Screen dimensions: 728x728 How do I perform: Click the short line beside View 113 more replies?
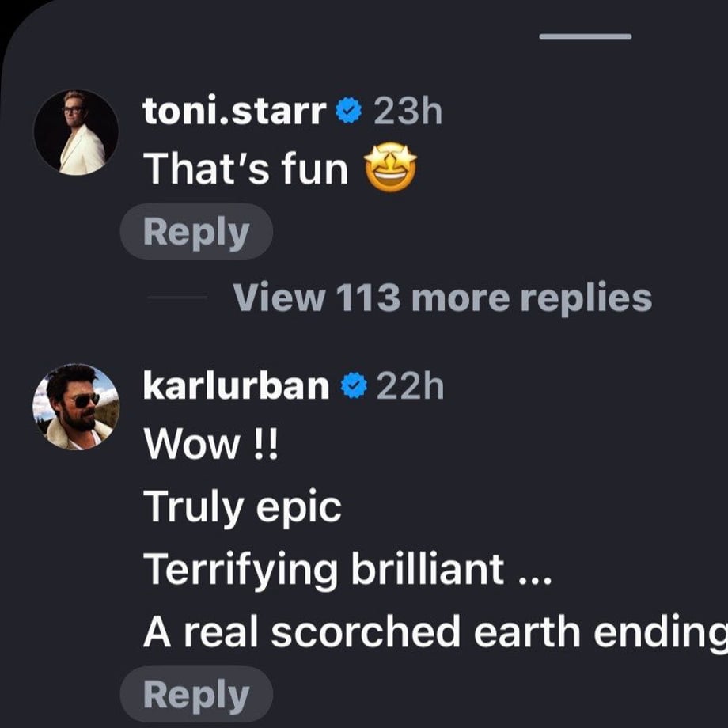pos(177,298)
